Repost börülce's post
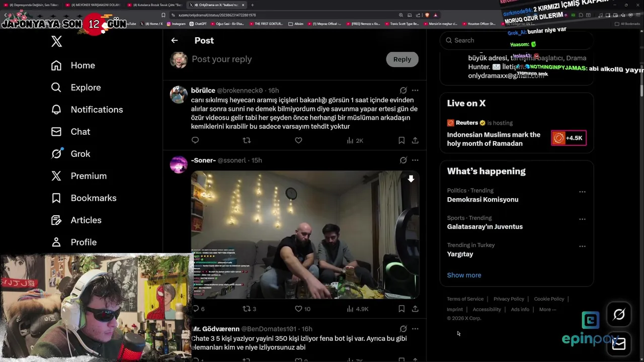The image size is (644, 362). (247, 140)
